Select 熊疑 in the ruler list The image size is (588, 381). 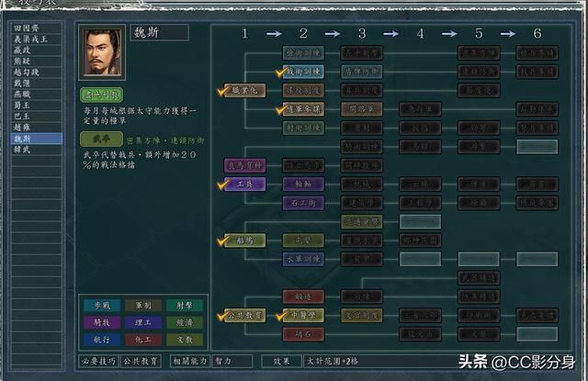(37, 62)
